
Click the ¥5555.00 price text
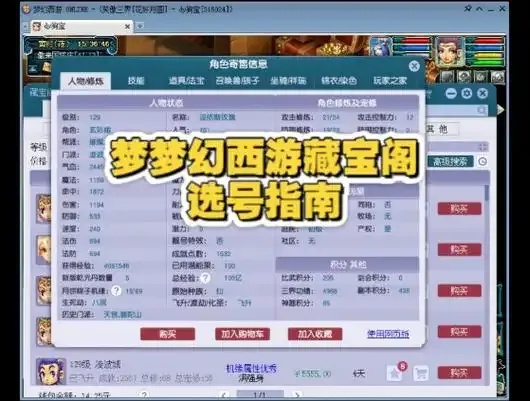tap(313, 374)
